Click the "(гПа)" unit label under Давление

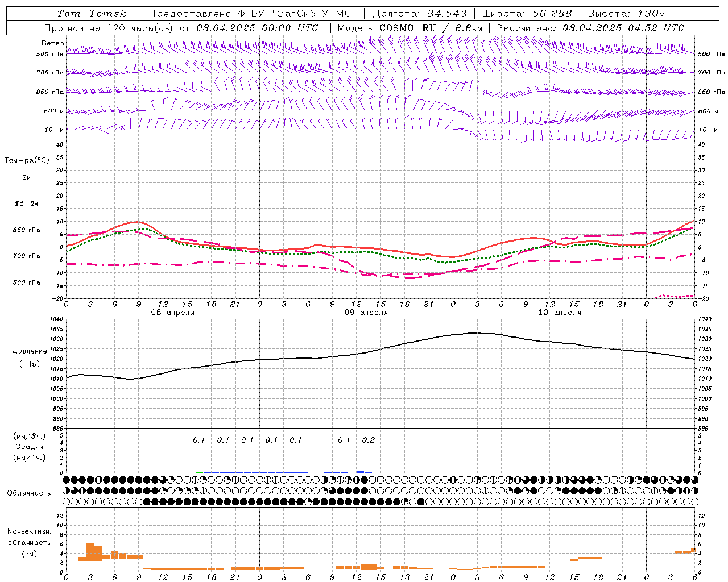click(x=29, y=364)
